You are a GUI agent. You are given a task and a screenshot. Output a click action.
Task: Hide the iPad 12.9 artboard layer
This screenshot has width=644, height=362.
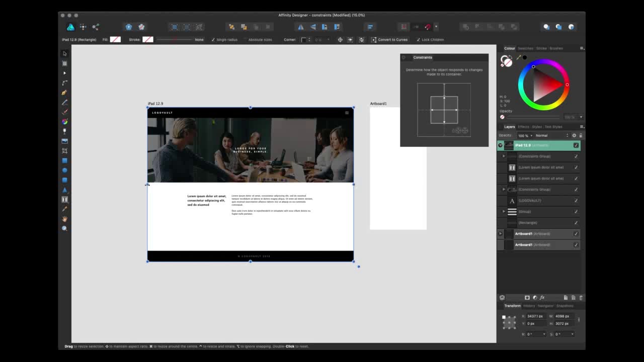point(576,145)
